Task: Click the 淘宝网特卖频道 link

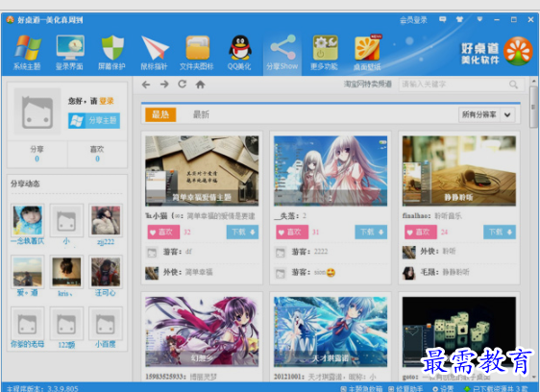Action: (367, 84)
